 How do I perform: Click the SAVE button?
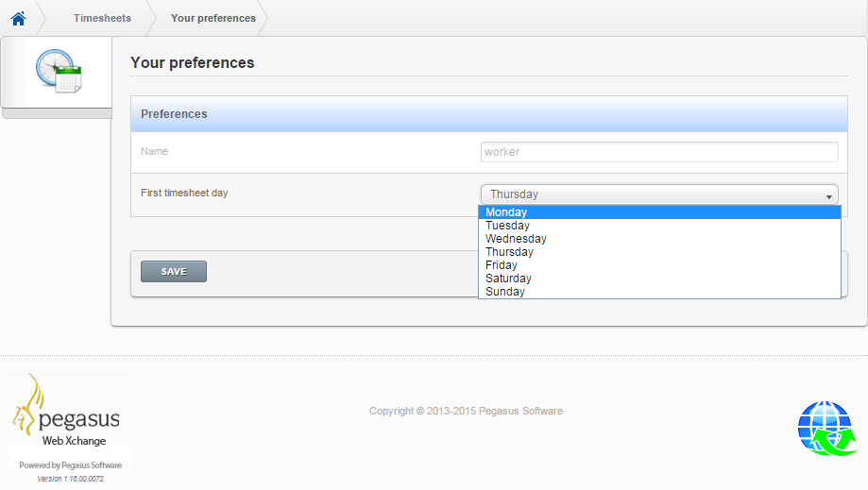(174, 272)
